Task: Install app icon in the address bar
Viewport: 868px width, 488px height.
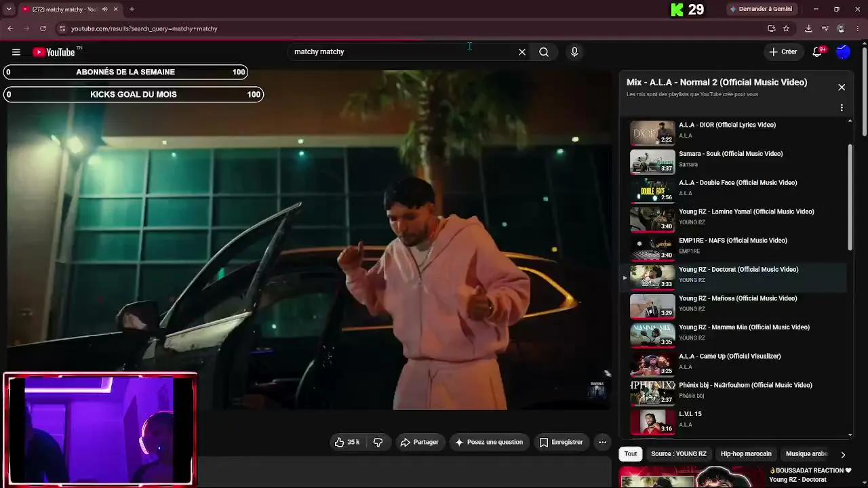Action: point(771,28)
